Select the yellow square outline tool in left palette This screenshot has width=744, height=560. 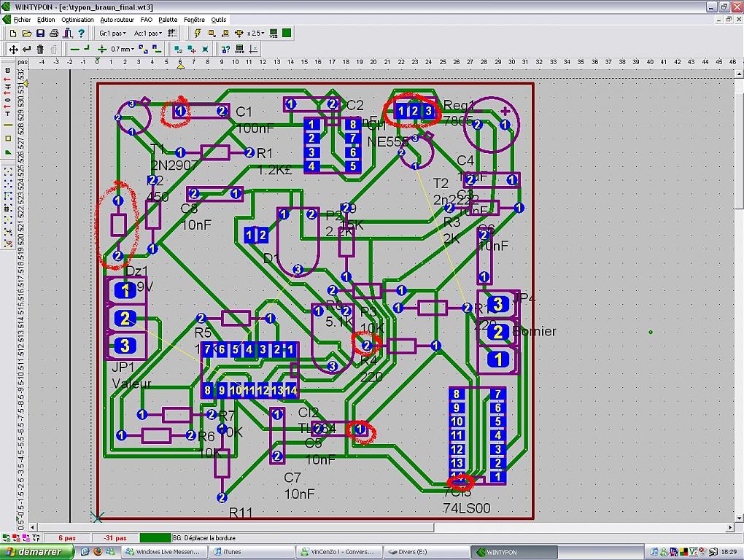7,139
